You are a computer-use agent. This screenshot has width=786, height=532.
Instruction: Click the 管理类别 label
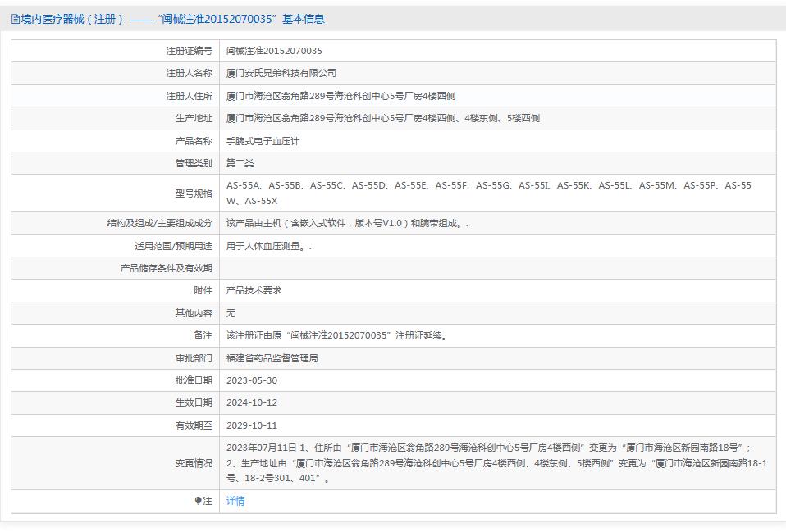coord(194,163)
